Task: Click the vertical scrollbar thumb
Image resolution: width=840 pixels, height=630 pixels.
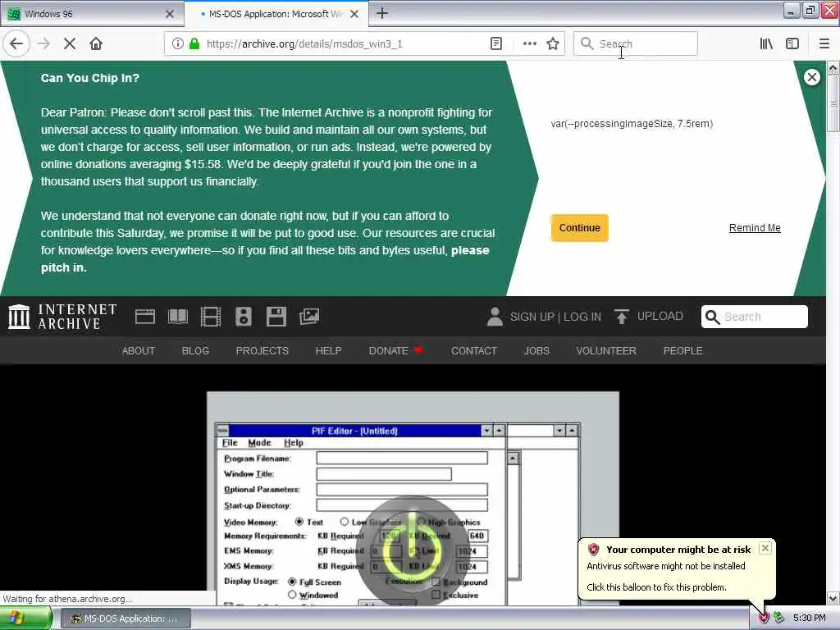Action: coord(833,103)
